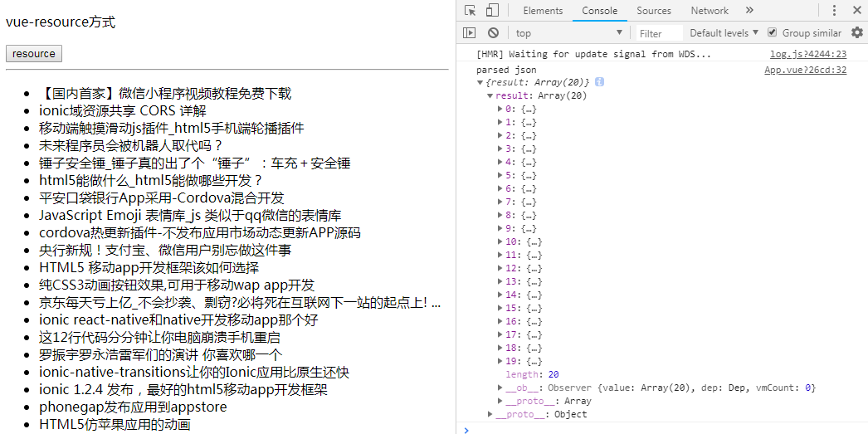This screenshot has height=434, width=868.
Task: Open the top context dropdown
Action: [x=568, y=32]
